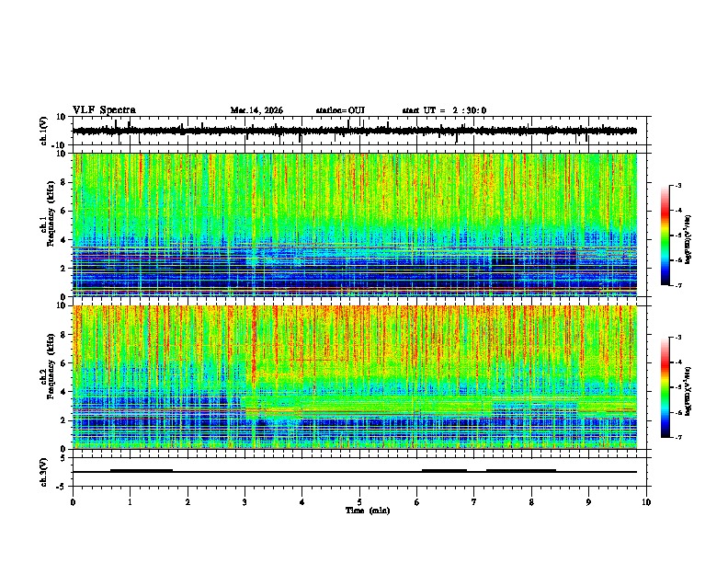Image resolution: width=728 pixels, height=563 pixels.
Task: Click the ch.1 color bar "log(PSD)" units label
Action: point(688,239)
